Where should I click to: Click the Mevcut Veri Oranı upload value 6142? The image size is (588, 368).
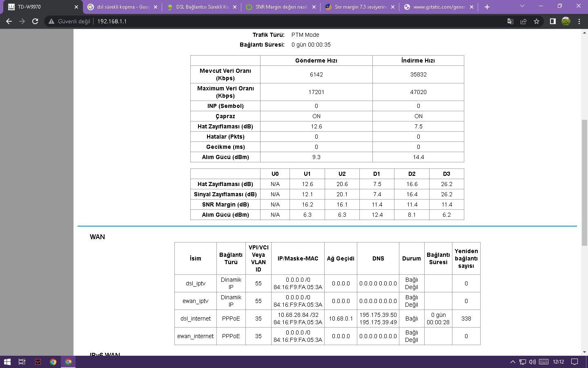pos(316,74)
